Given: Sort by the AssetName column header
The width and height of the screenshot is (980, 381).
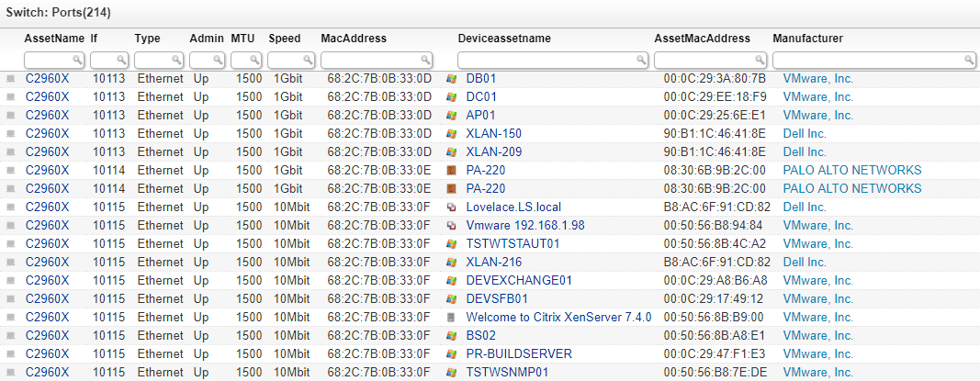Looking at the screenshot, I should (54, 39).
